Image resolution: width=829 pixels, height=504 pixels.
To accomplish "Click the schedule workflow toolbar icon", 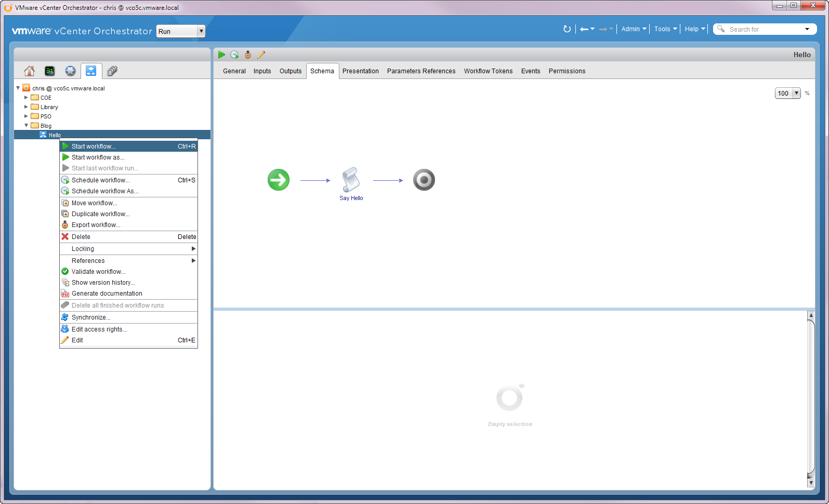I will (234, 55).
